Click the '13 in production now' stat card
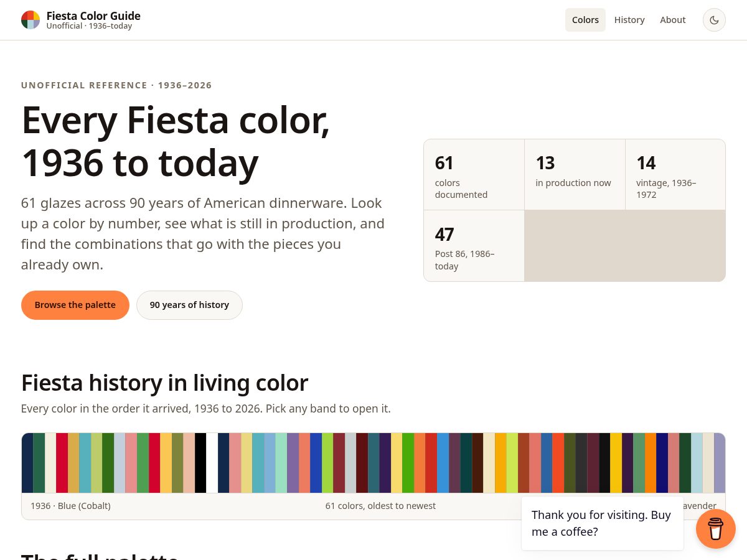This screenshot has height=560, width=747. coord(575,175)
